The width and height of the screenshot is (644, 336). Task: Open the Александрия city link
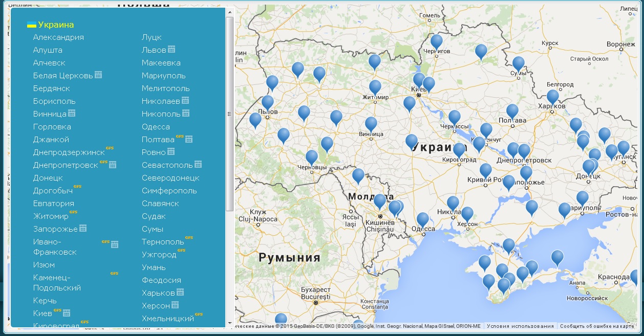58,37
